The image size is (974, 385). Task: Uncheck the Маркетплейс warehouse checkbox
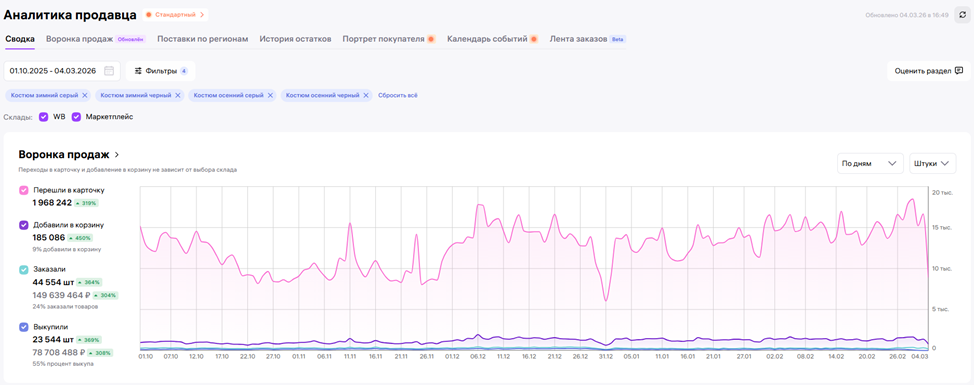pos(76,117)
